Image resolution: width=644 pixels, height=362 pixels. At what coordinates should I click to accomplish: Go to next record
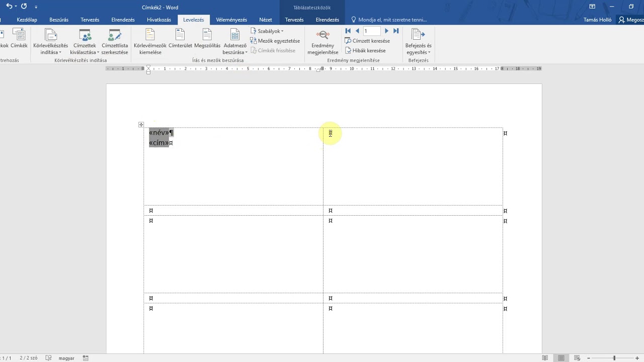click(386, 31)
